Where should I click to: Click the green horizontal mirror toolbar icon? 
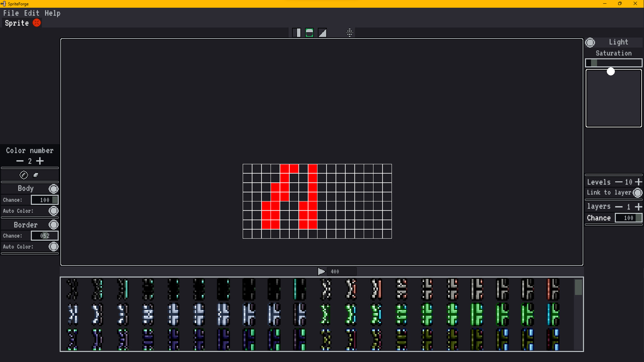pyautogui.click(x=309, y=33)
